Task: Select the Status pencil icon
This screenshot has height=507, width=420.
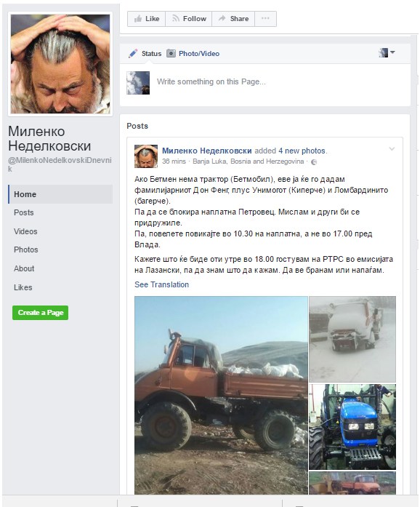Action: tap(133, 53)
